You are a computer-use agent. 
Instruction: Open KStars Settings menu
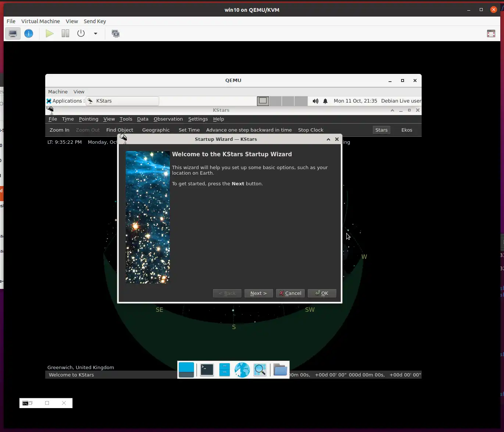pos(198,119)
